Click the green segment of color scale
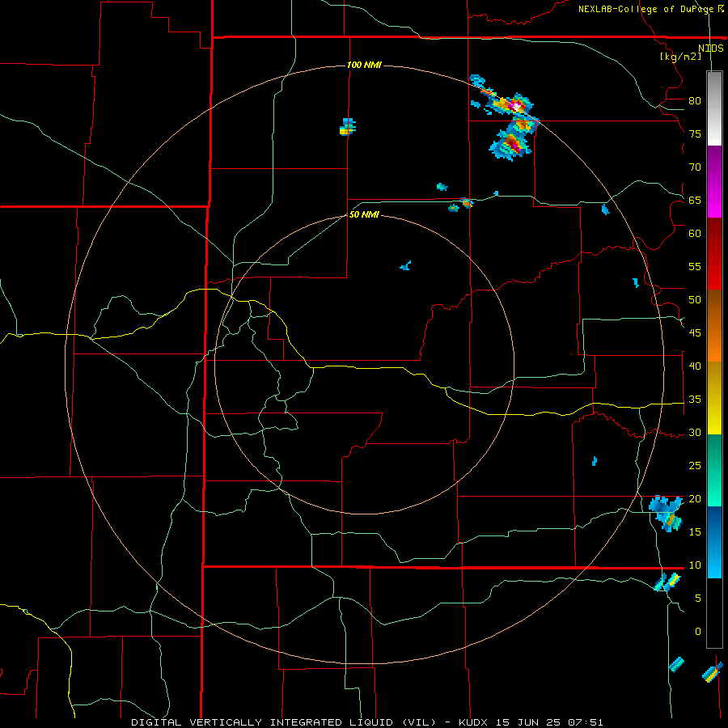The height and width of the screenshot is (728, 728). (714, 470)
